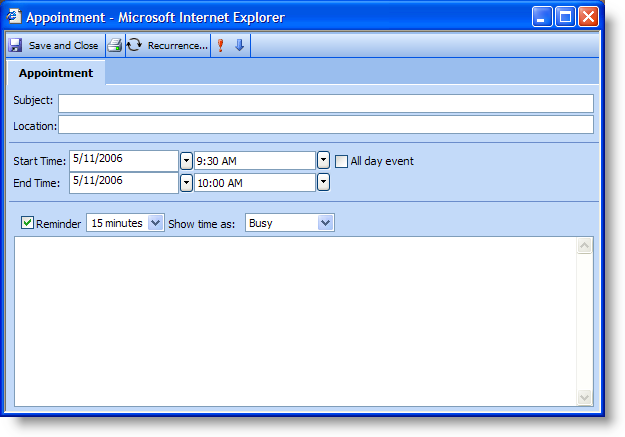
Task: Open the Start Time date picker dropdown
Action: pyautogui.click(x=186, y=161)
